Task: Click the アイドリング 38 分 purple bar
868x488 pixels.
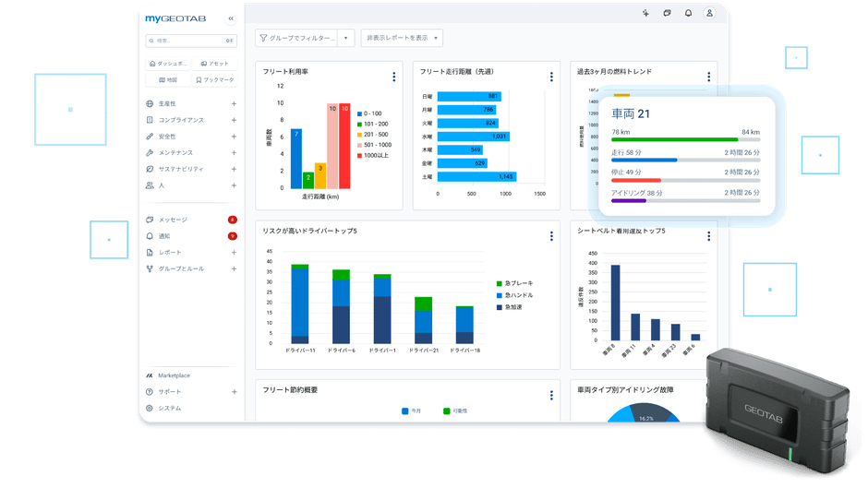Action: (628, 201)
